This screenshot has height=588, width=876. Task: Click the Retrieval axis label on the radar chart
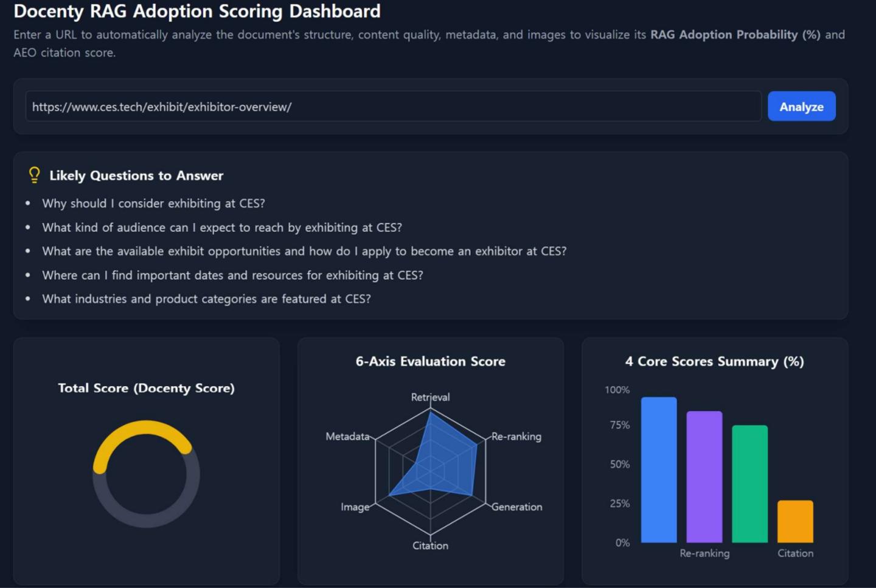point(430,397)
